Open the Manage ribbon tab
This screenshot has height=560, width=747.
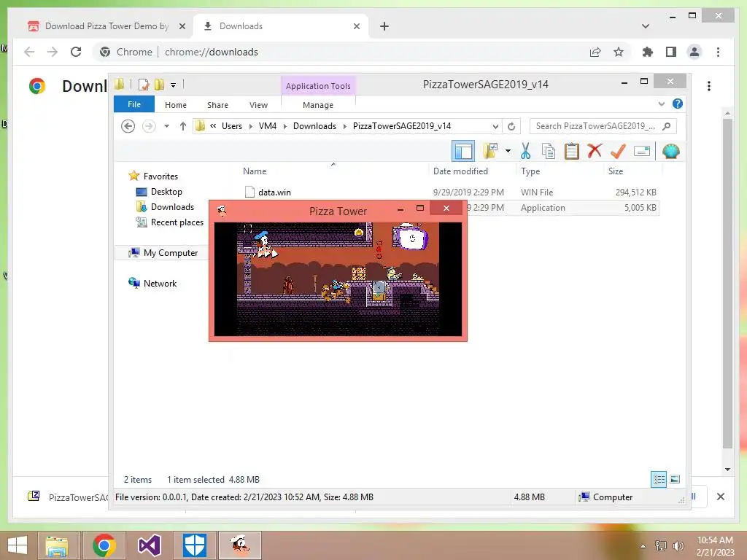(x=318, y=105)
